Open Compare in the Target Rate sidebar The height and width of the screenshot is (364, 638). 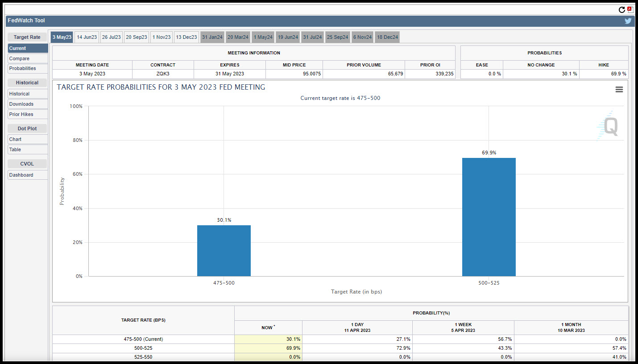click(x=28, y=58)
